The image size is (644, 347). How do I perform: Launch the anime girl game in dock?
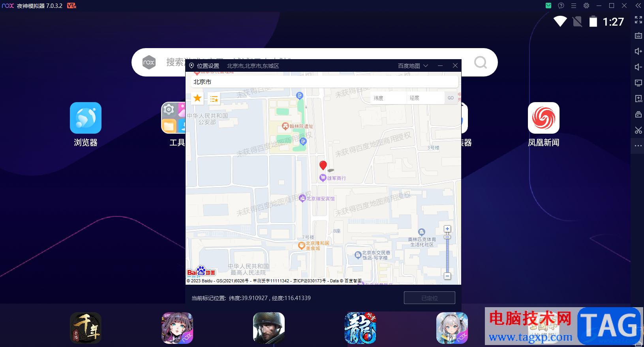(x=177, y=328)
